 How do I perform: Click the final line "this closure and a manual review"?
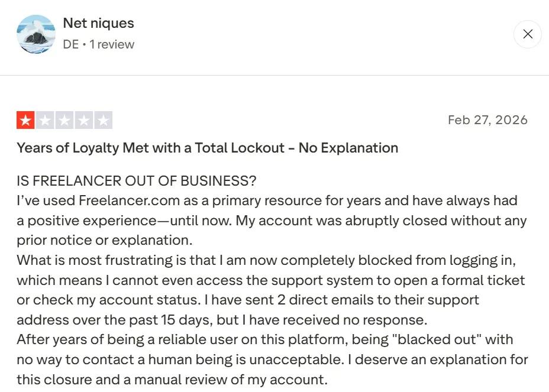pos(172,379)
